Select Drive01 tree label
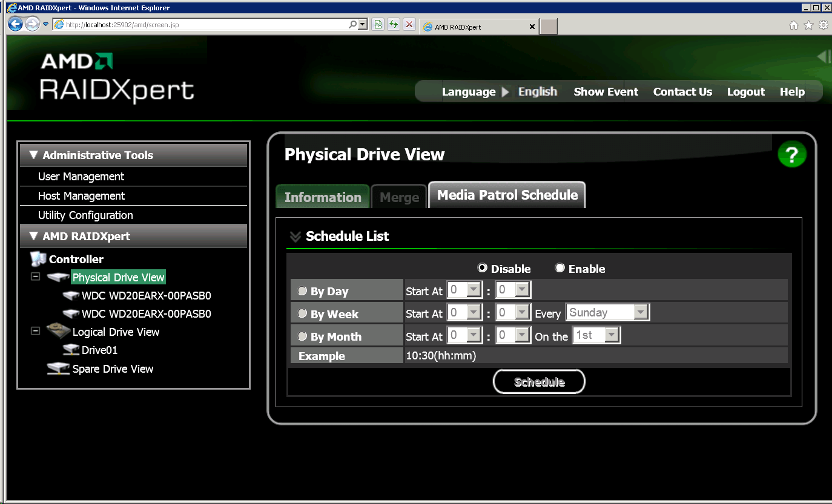 pos(100,350)
